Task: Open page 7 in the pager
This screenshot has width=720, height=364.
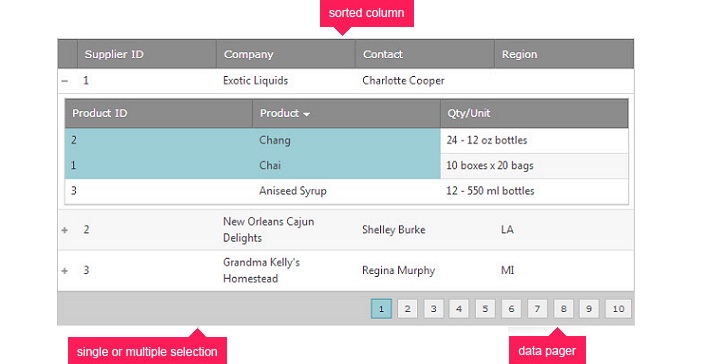Action: (537, 309)
